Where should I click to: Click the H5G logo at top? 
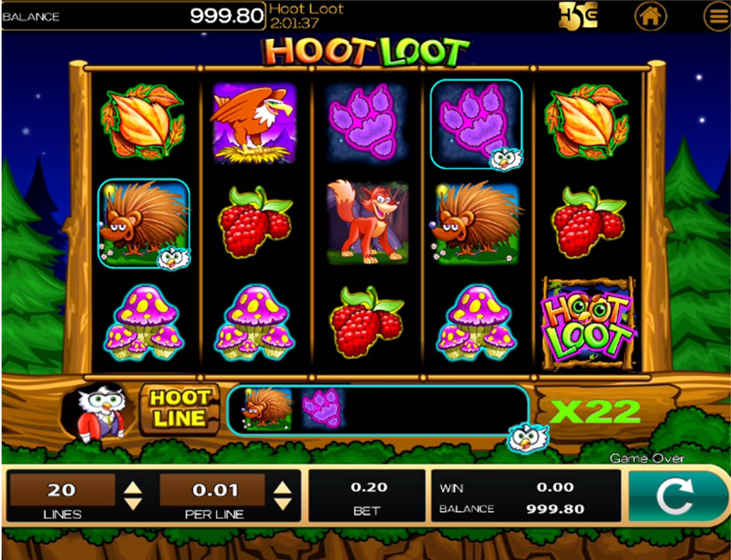pyautogui.click(x=578, y=16)
